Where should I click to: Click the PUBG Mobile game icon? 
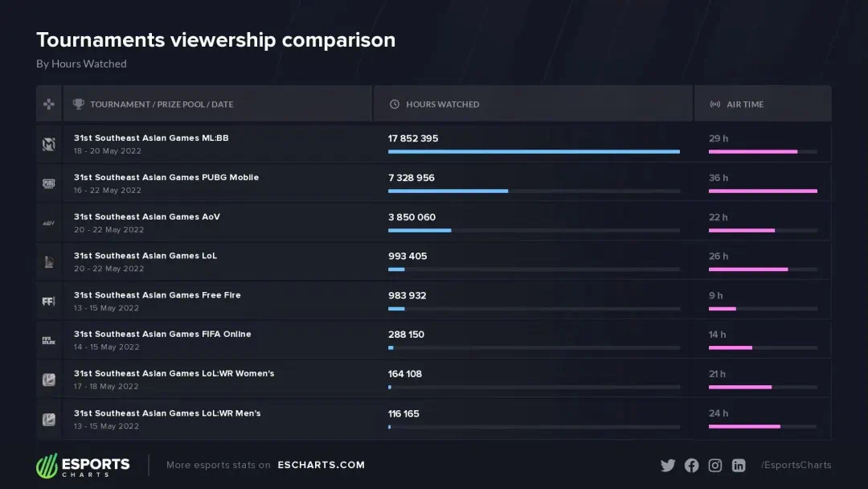click(x=49, y=183)
